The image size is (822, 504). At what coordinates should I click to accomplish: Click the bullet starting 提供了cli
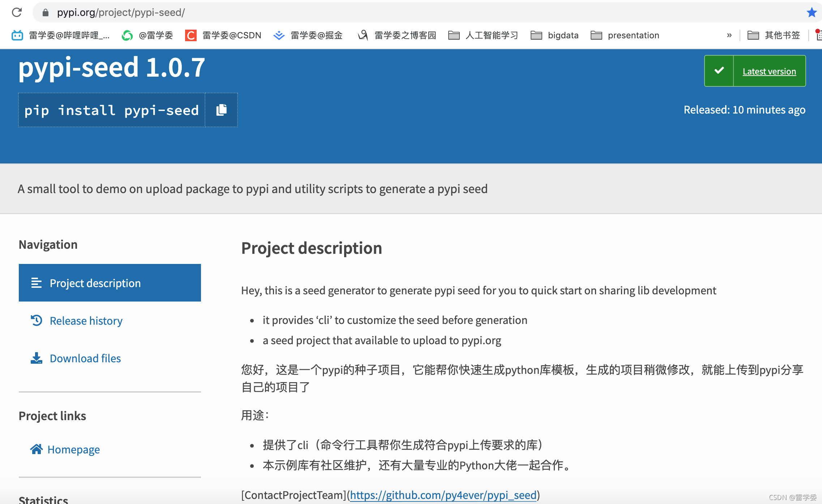(x=403, y=445)
